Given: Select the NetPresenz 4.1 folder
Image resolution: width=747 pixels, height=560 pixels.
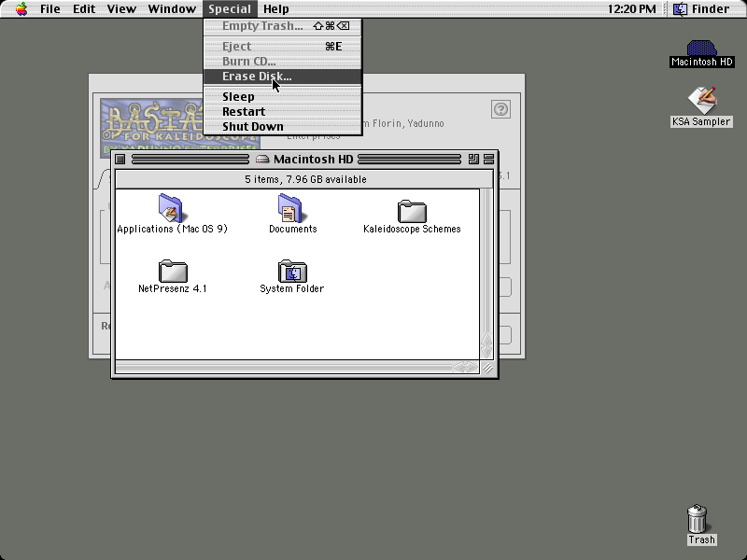Looking at the screenshot, I should (173, 276).
